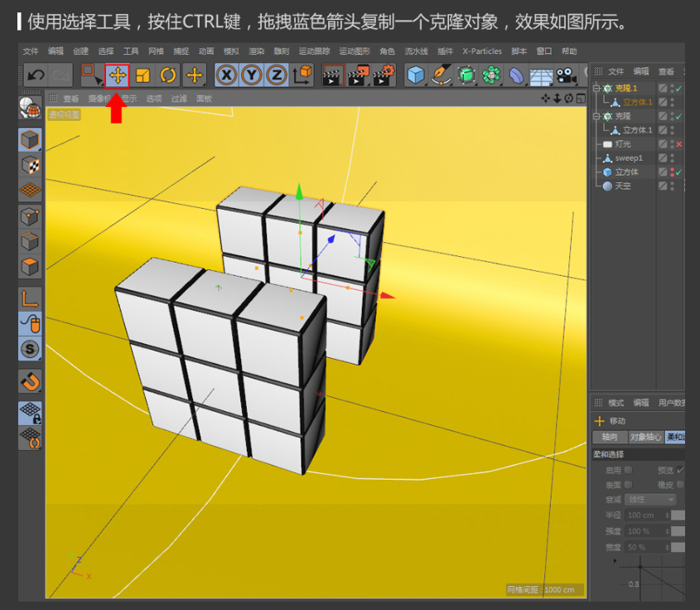Screen dimensions: 700x610
Task: Open the 衰减 falloff dropdown
Action: (650, 499)
